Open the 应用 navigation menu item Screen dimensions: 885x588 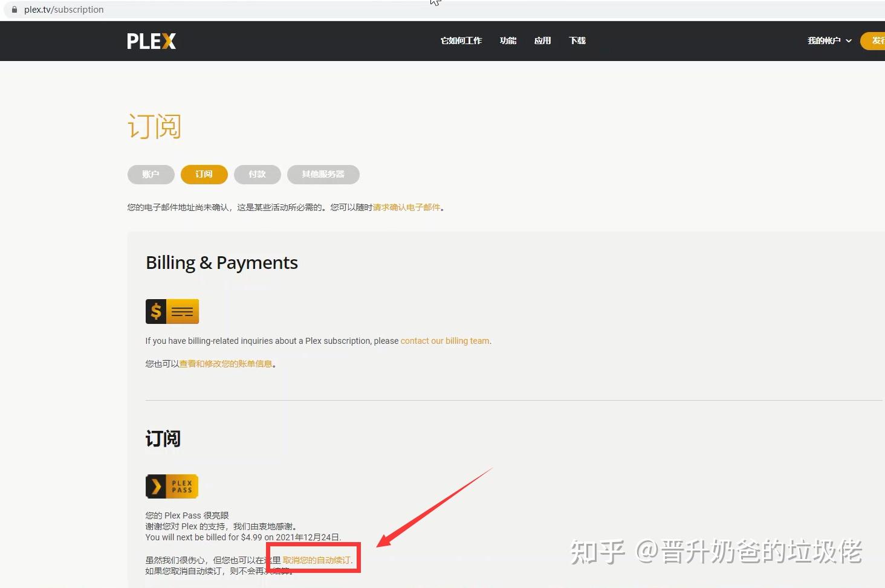point(542,40)
